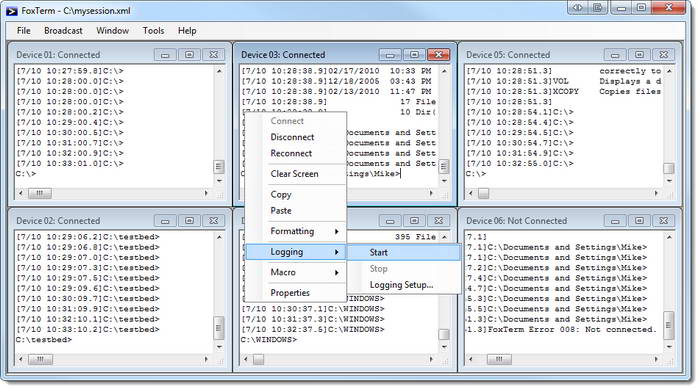Image resolution: width=700 pixels, height=390 pixels.
Task: Click Device 02 vertical scrollbar thumb
Action: click(x=219, y=327)
